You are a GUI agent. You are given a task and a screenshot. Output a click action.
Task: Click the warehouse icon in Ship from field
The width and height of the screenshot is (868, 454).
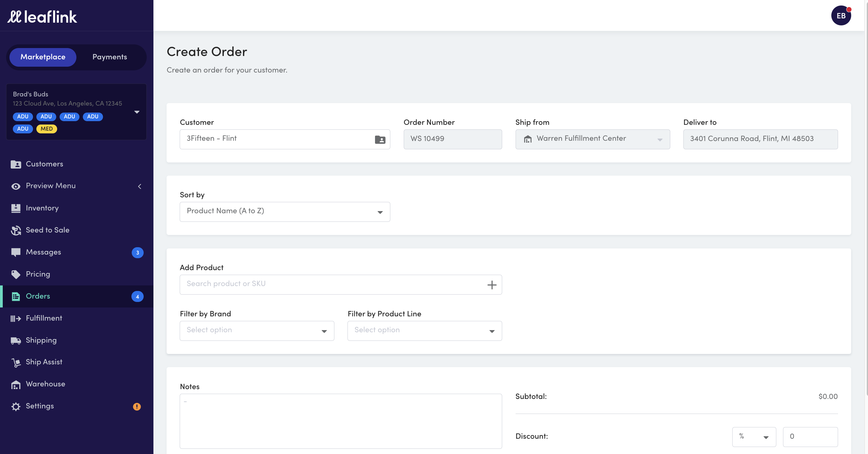pyautogui.click(x=528, y=139)
